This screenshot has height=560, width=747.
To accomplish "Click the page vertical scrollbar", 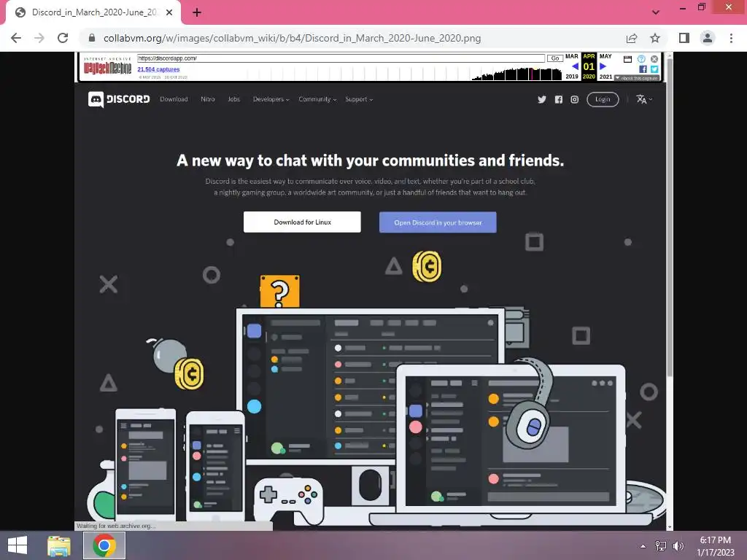I will point(670,217).
